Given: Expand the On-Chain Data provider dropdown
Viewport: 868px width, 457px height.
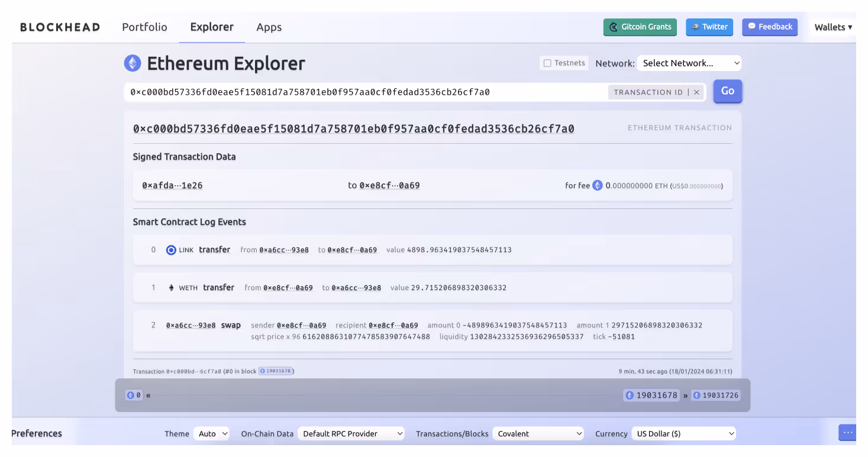Looking at the screenshot, I should (x=351, y=433).
